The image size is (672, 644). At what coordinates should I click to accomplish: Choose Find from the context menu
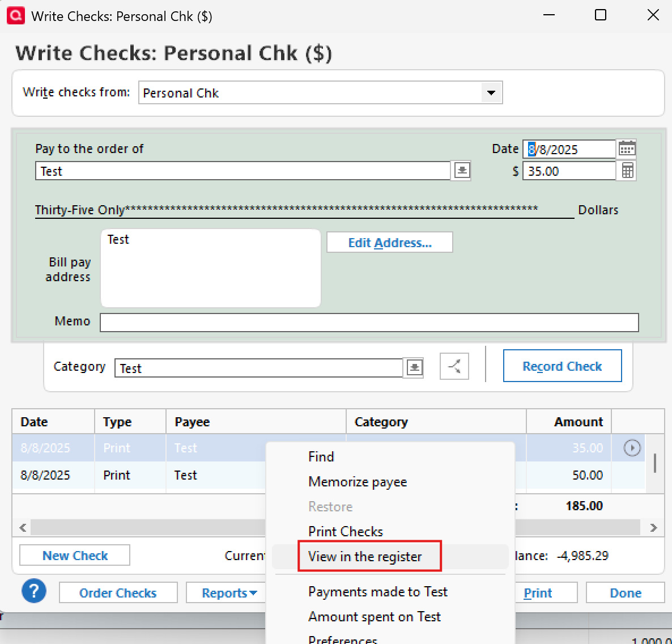pos(321,456)
